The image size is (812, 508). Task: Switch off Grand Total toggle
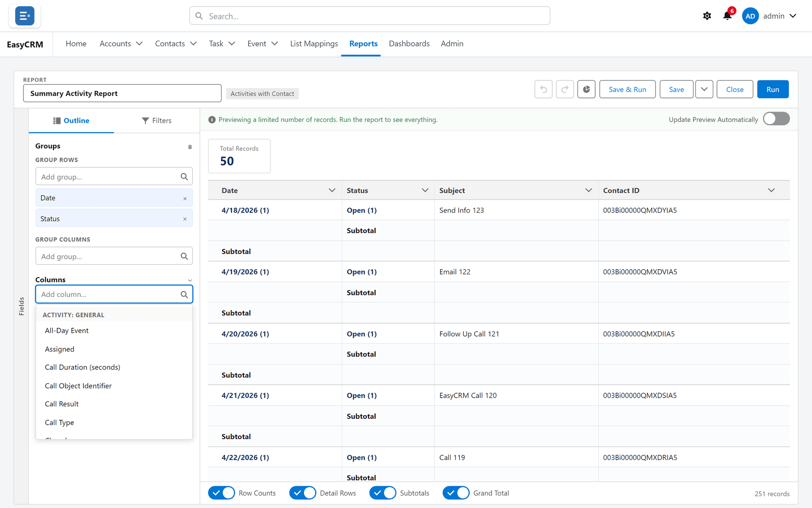(456, 493)
